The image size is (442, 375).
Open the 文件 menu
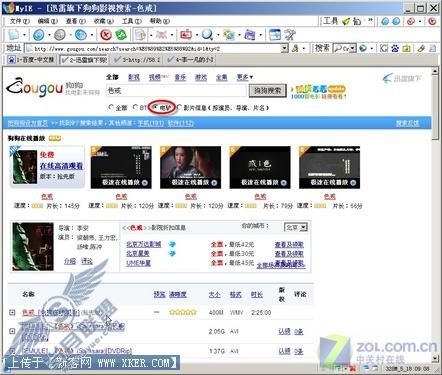click(20, 21)
